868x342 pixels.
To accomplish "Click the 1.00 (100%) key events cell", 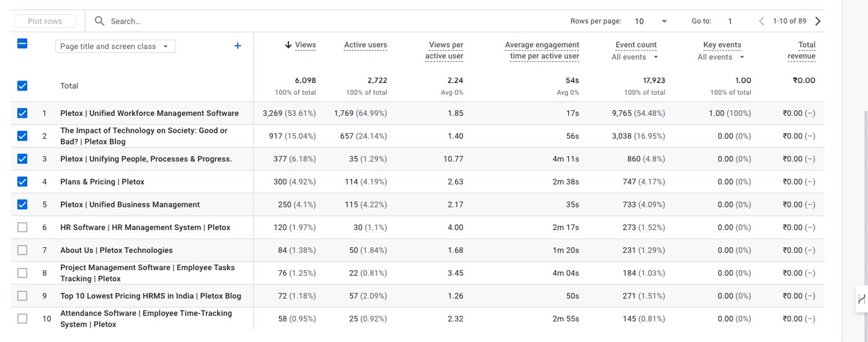I will 730,113.
